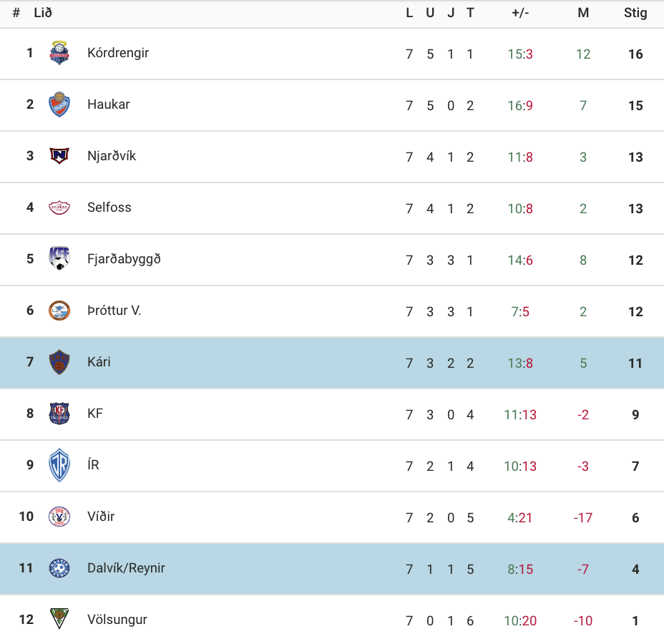Screen dimensions: 664x644
Task: Click the Dalvík/Reynir round logo
Action: (x=59, y=568)
